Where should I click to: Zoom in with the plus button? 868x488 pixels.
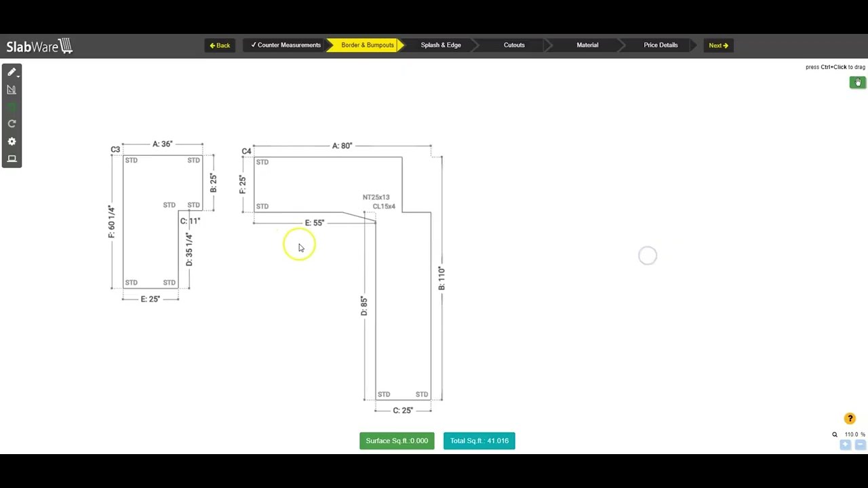[x=846, y=445]
